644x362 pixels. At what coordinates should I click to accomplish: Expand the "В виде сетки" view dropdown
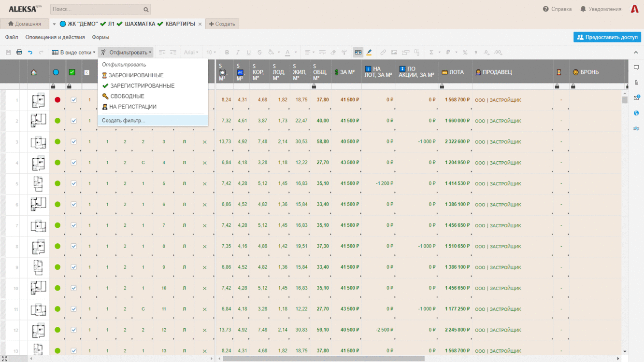[73, 52]
